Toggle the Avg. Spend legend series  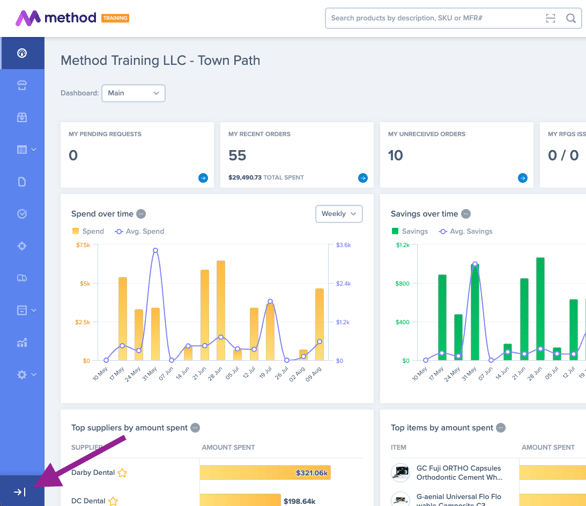coord(139,231)
